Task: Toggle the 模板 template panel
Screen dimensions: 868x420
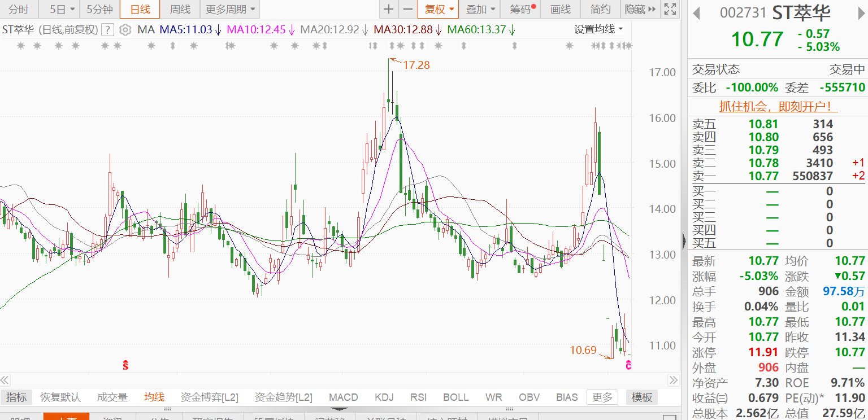Action: pos(641,397)
